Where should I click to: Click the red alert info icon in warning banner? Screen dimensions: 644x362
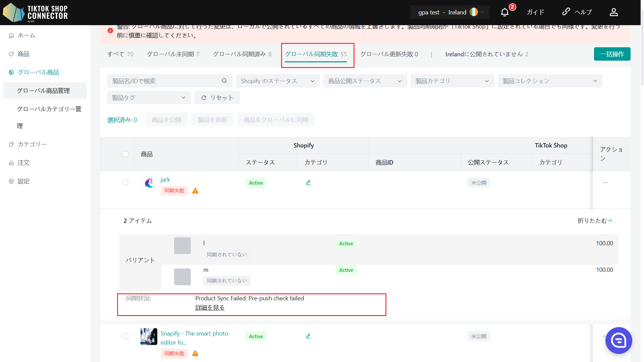click(x=110, y=31)
